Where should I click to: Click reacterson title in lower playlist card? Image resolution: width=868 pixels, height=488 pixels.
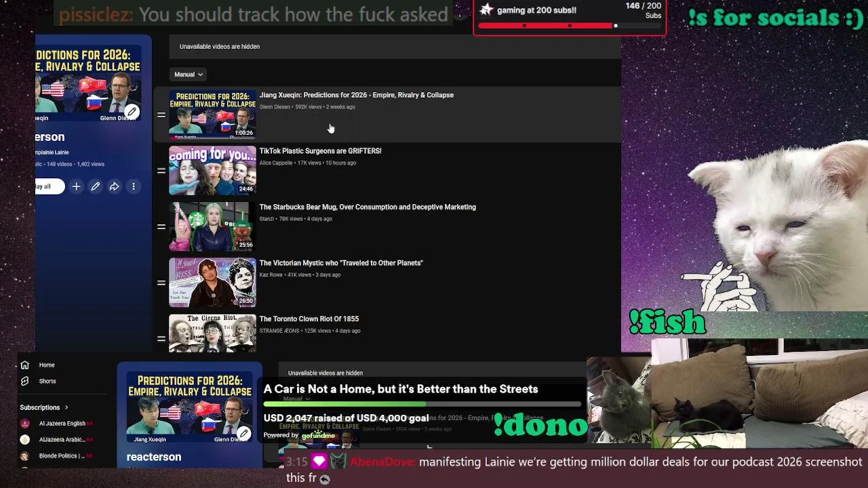[x=154, y=457]
